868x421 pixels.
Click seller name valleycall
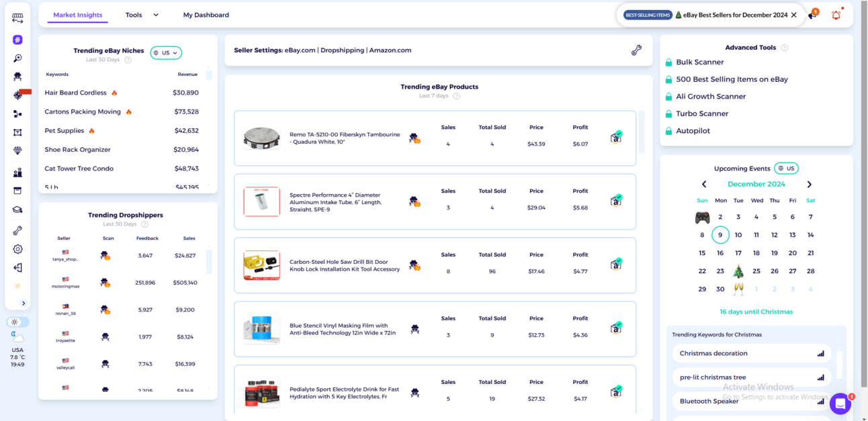click(x=65, y=367)
